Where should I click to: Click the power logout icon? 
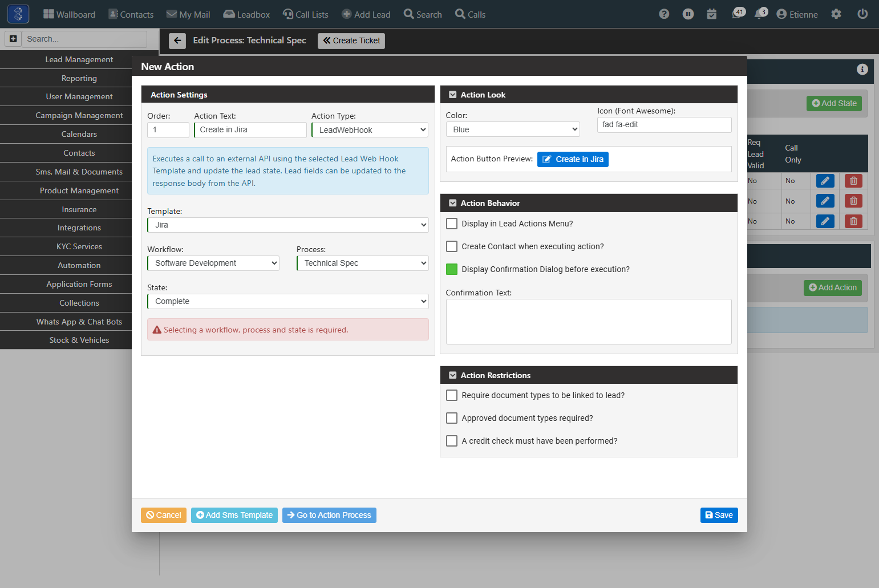[862, 14]
